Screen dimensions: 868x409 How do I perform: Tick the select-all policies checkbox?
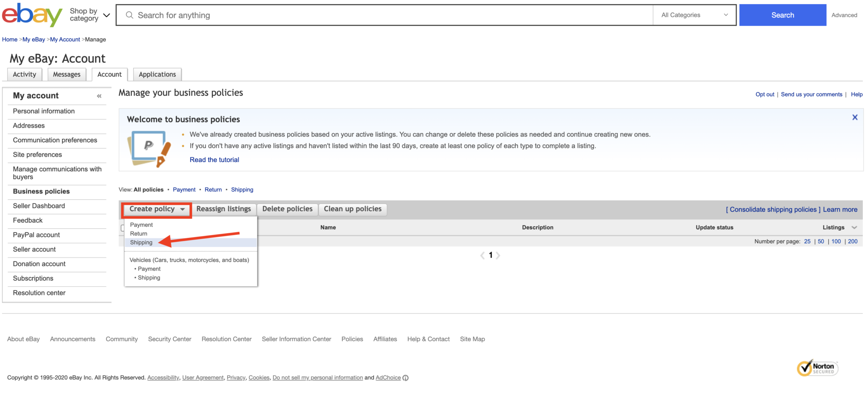pyautogui.click(x=122, y=228)
